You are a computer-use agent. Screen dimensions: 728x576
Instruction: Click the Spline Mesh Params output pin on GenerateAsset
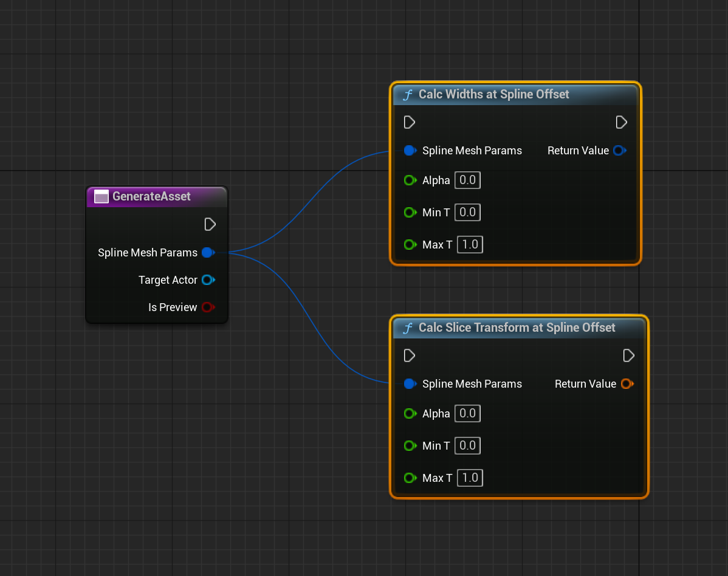[x=208, y=253]
